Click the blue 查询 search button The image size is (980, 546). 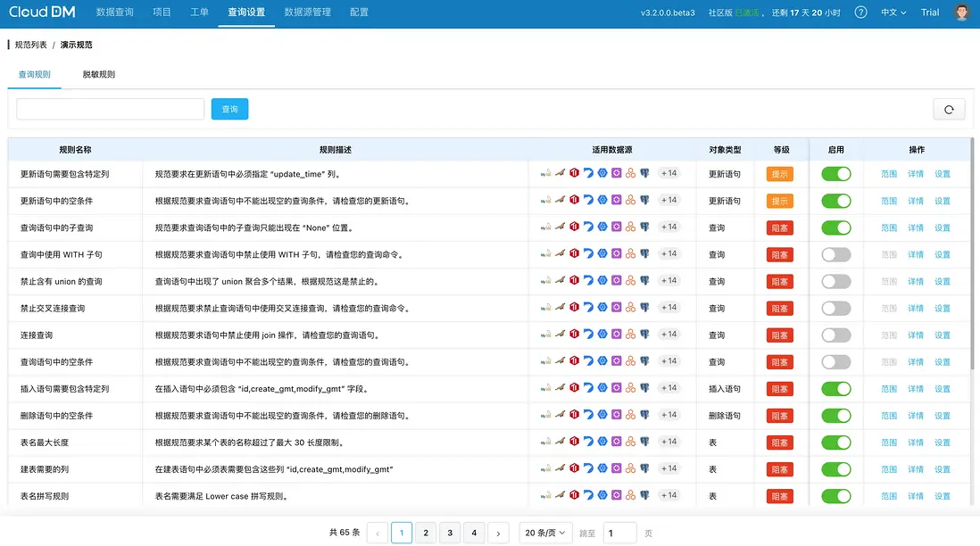(229, 109)
